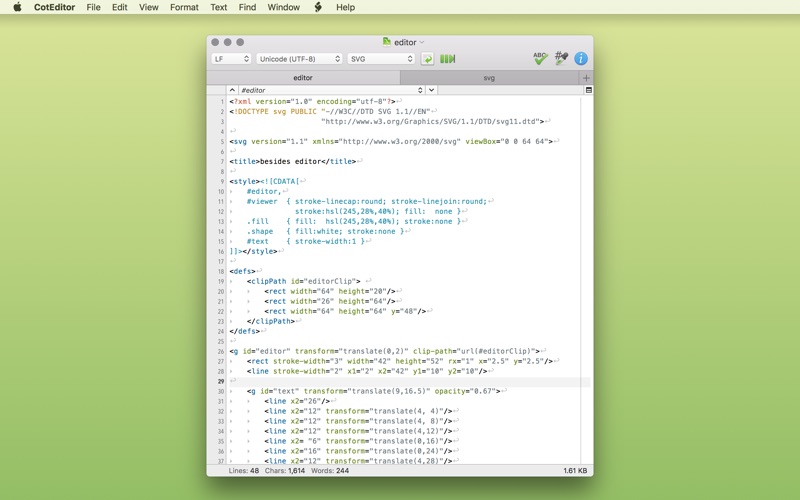The height and width of the screenshot is (500, 800).
Task: Open the LF line endings dropdown
Action: [x=231, y=59]
